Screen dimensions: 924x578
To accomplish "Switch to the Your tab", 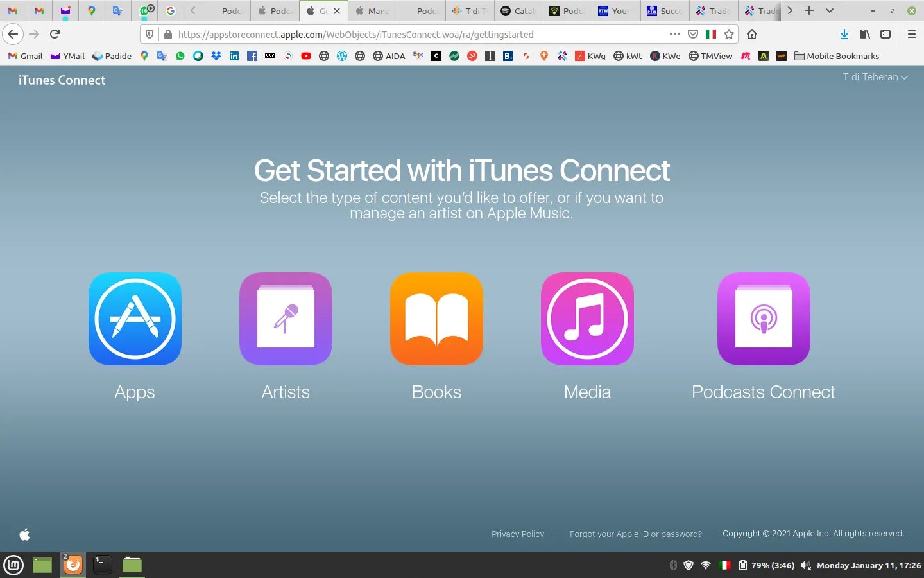I will tap(615, 11).
